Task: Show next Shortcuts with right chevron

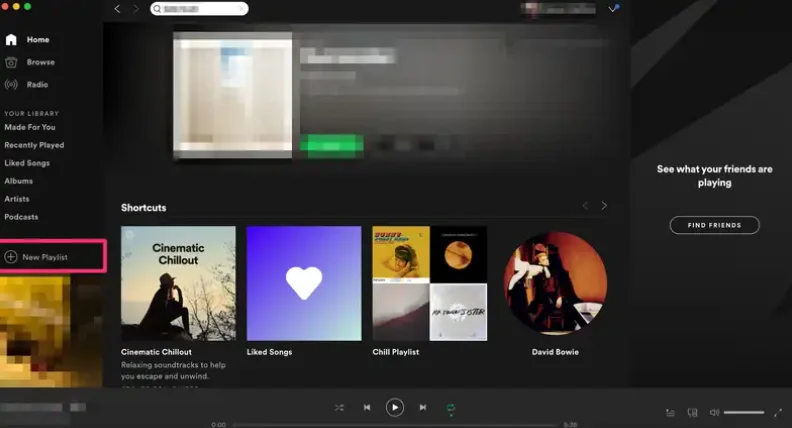Action: (x=604, y=206)
